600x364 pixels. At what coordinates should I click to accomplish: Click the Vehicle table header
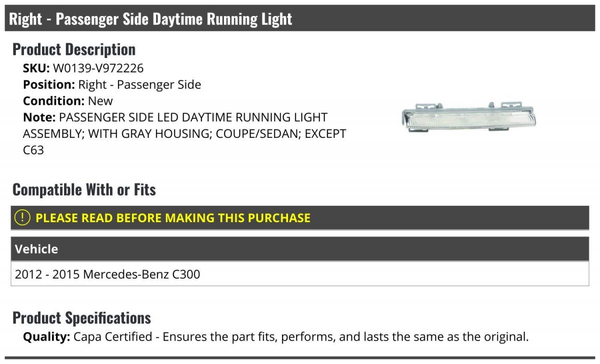tap(36, 249)
